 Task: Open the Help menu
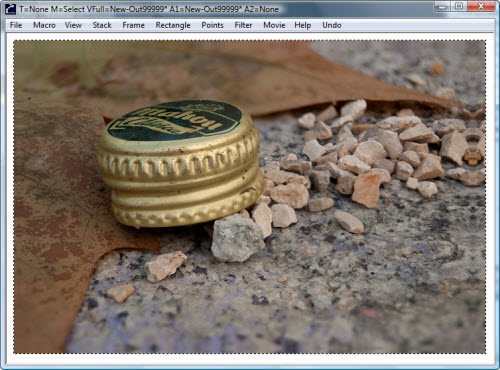[x=303, y=25]
